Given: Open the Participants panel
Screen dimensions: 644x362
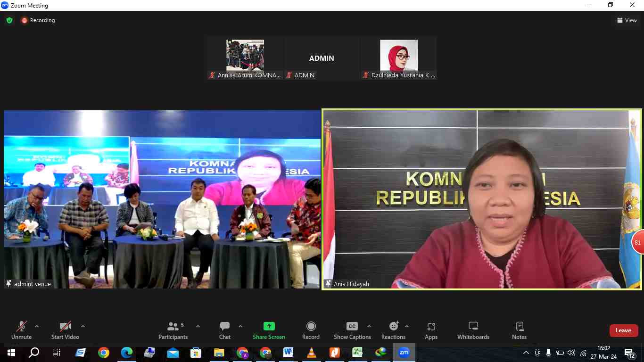Looking at the screenshot, I should point(173,330).
